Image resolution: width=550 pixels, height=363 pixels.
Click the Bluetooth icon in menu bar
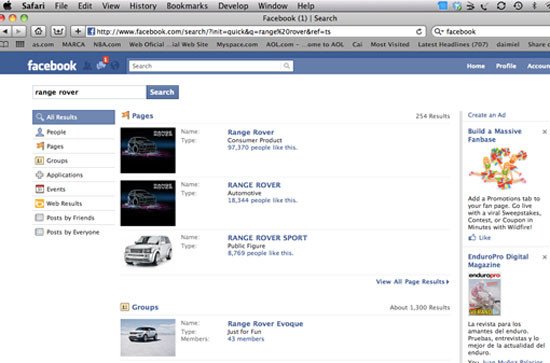point(535,6)
